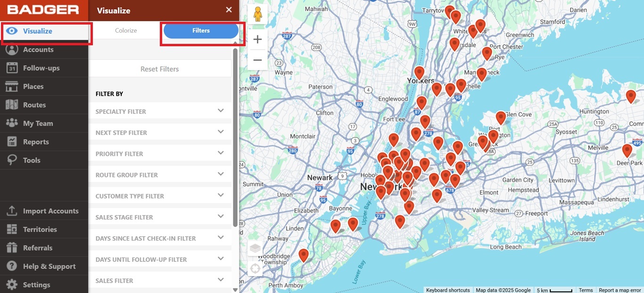Image resolution: width=644 pixels, height=293 pixels.
Task: Expand the Priority Filter chevron
Action: pyautogui.click(x=221, y=153)
